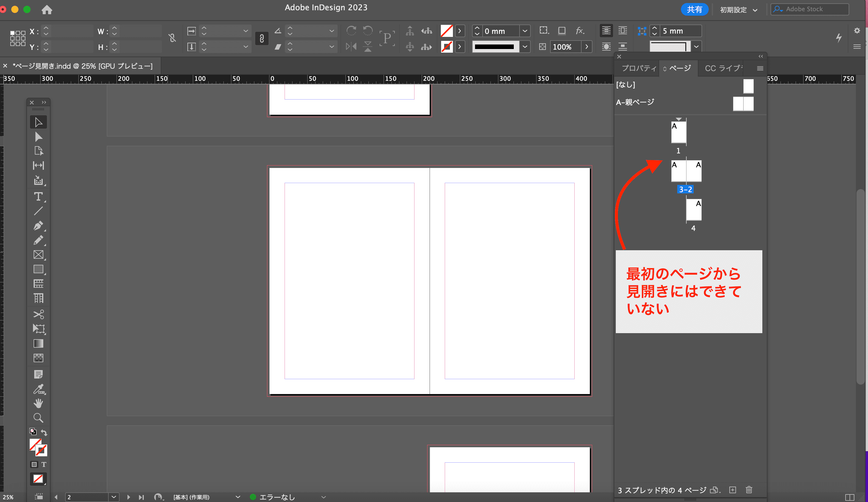Select the Gradient Swatch tool
Screen dimensions: 868x502
[x=38, y=343]
